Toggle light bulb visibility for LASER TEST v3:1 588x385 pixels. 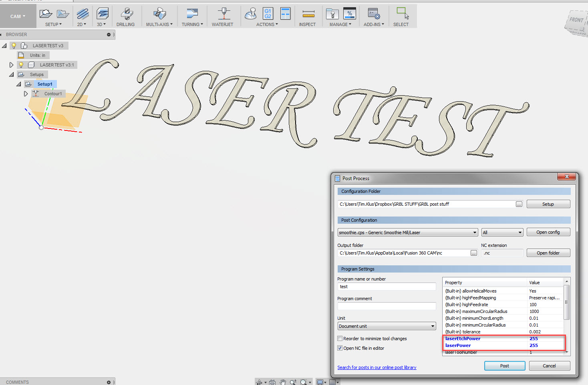click(x=21, y=65)
